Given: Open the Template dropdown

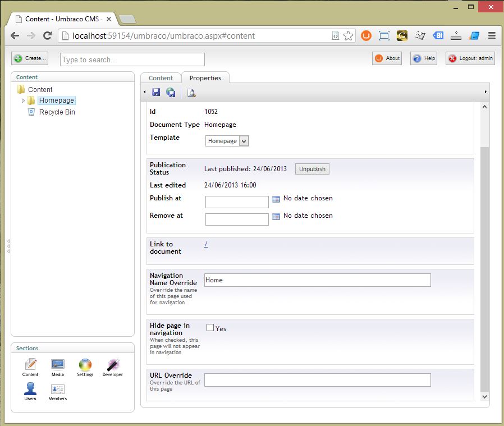Looking at the screenshot, I should coord(227,141).
